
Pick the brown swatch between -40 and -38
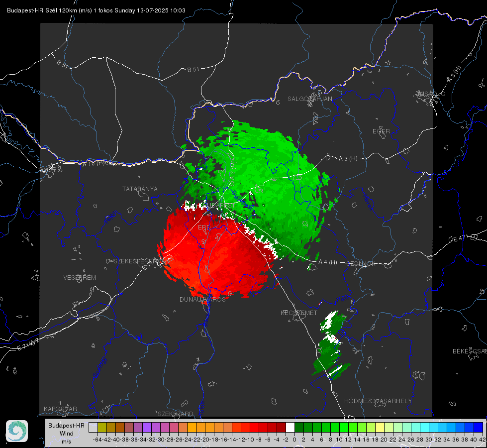120,427
